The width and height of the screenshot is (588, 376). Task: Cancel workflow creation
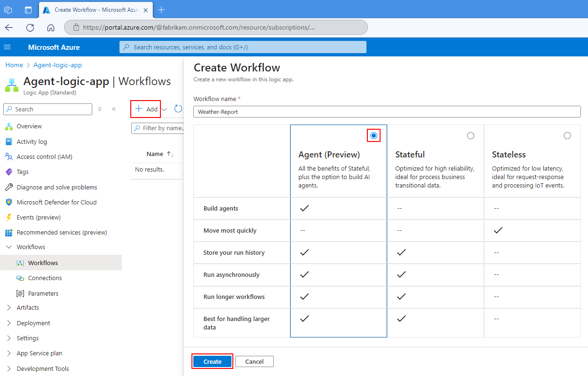(254, 361)
